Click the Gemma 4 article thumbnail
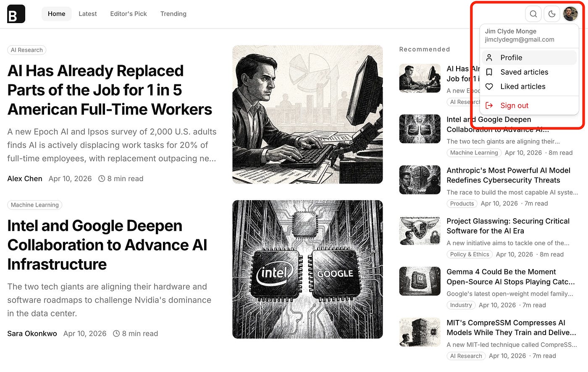 (x=420, y=281)
